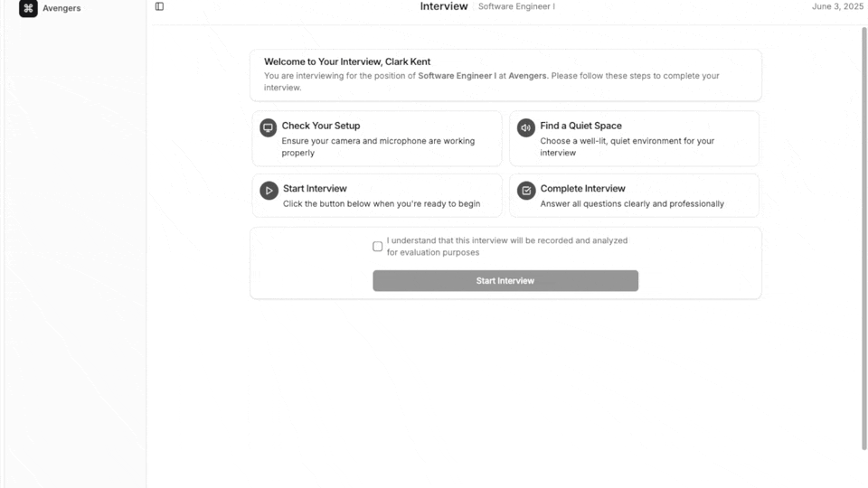Click the checkmark icon for Complete Interview
This screenshot has height=488, width=868.
click(x=526, y=191)
